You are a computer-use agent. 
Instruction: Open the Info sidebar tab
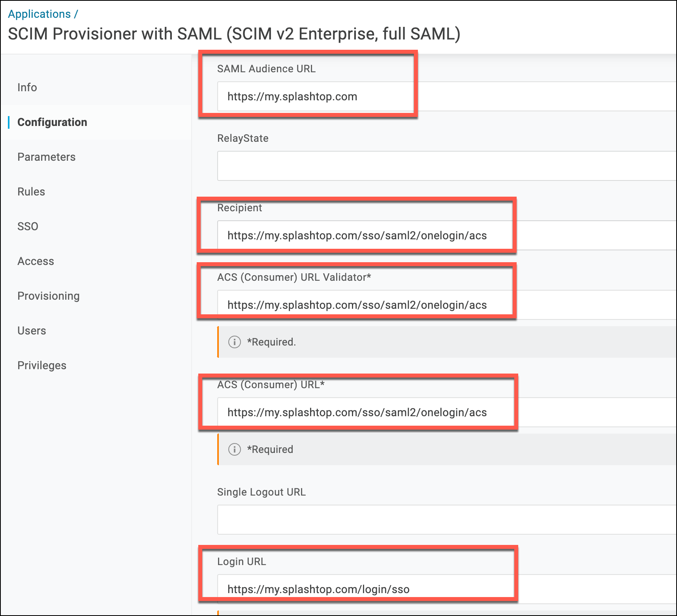pos(27,87)
